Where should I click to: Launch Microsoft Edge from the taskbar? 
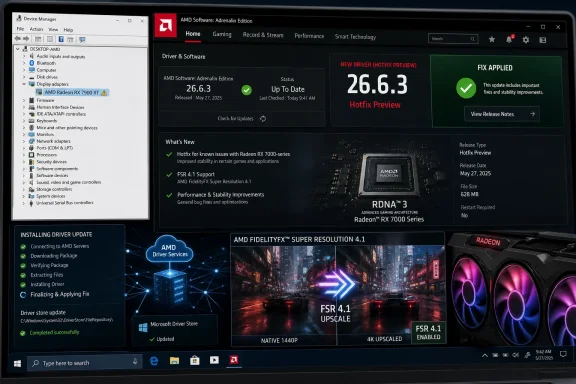[154, 361]
